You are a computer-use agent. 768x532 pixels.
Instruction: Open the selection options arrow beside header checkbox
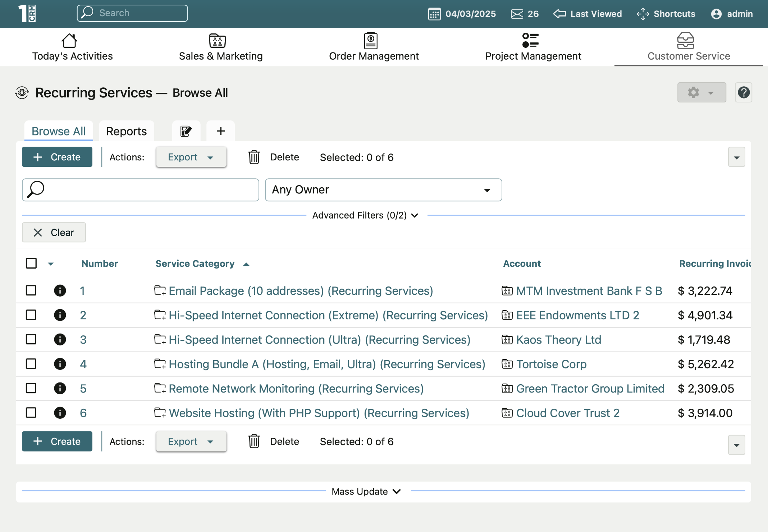click(51, 264)
